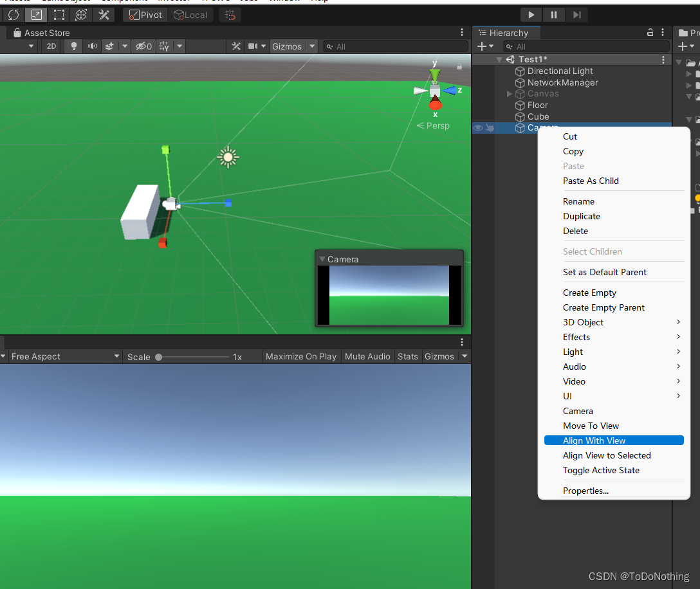Collapse the Camera preview overlay
The width and height of the screenshot is (700, 589).
coord(322,259)
